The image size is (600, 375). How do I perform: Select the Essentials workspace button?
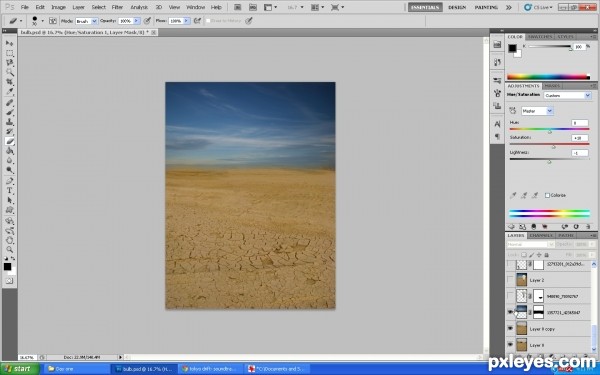click(x=425, y=7)
